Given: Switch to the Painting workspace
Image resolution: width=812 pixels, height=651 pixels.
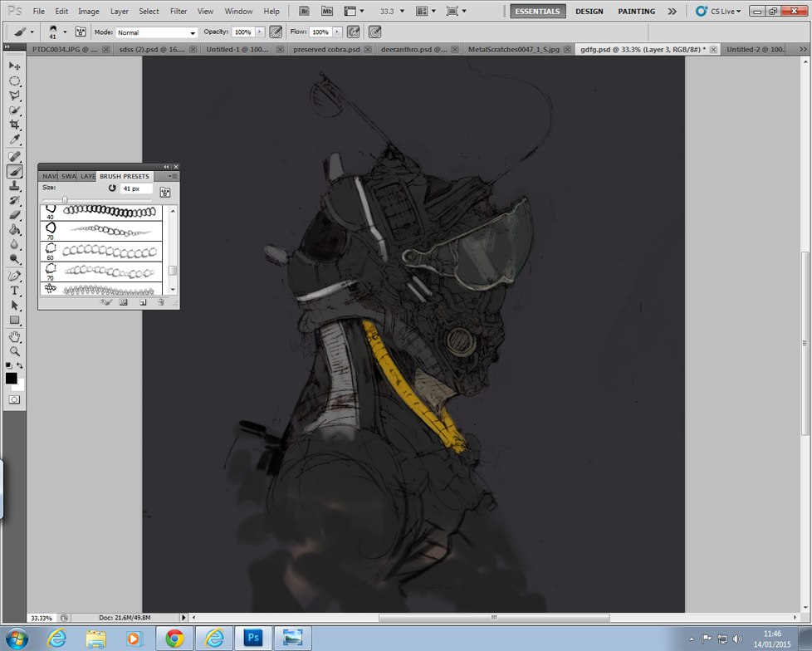Looking at the screenshot, I should click(636, 12).
